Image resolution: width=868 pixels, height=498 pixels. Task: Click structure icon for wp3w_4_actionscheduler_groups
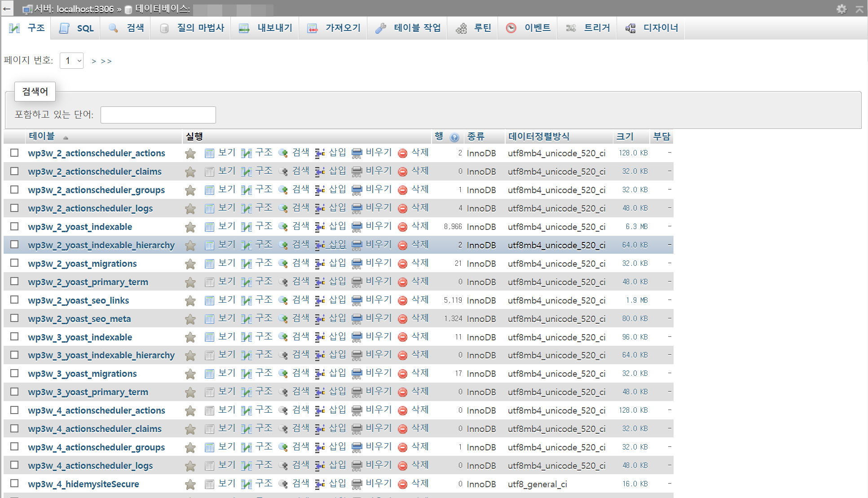pyautogui.click(x=246, y=447)
